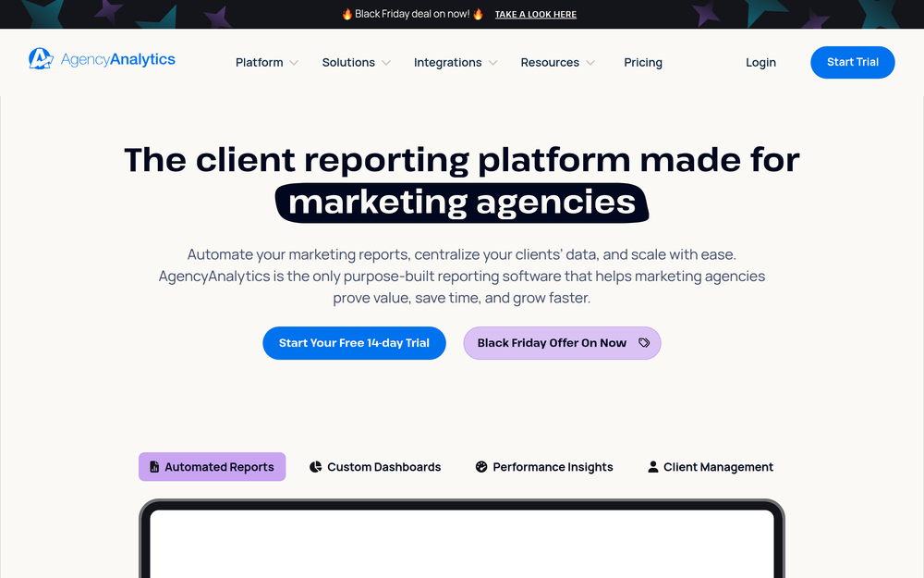Switch to Performance Insights tab

click(544, 466)
